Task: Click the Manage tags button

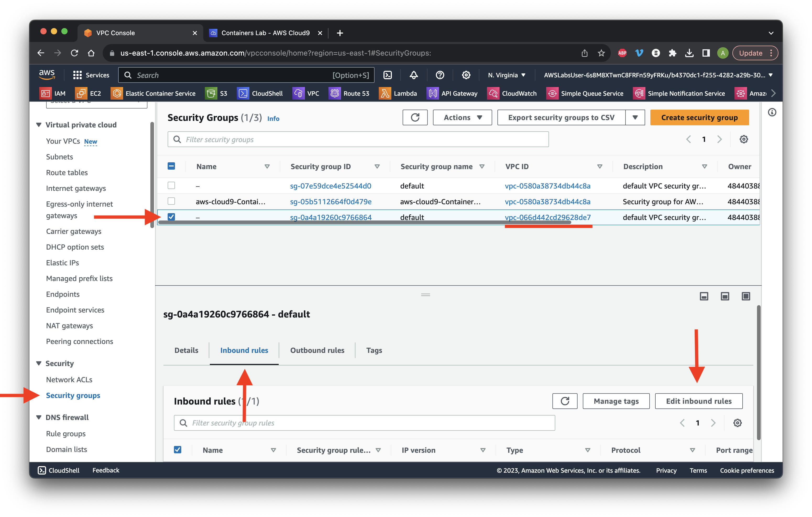Action: click(x=616, y=401)
